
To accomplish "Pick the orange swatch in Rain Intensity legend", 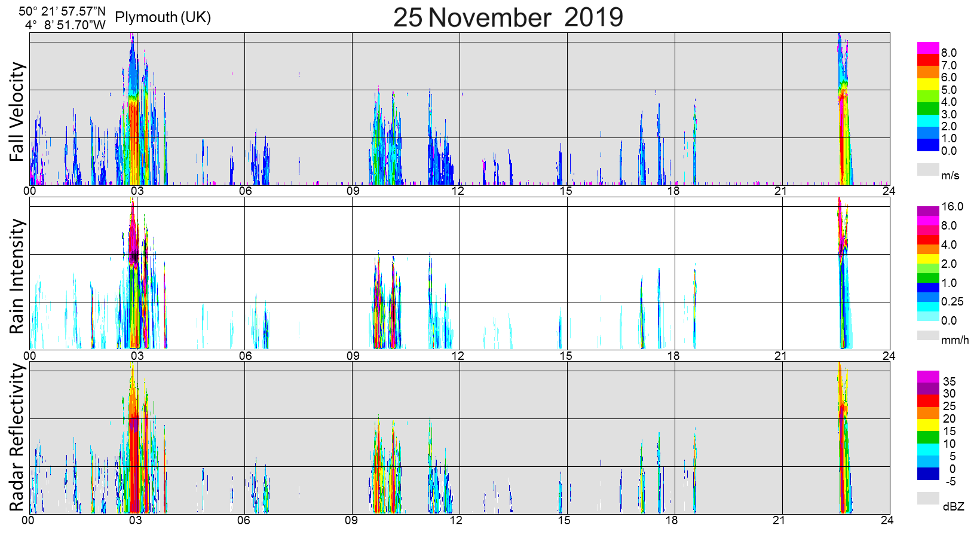I will point(928,249).
